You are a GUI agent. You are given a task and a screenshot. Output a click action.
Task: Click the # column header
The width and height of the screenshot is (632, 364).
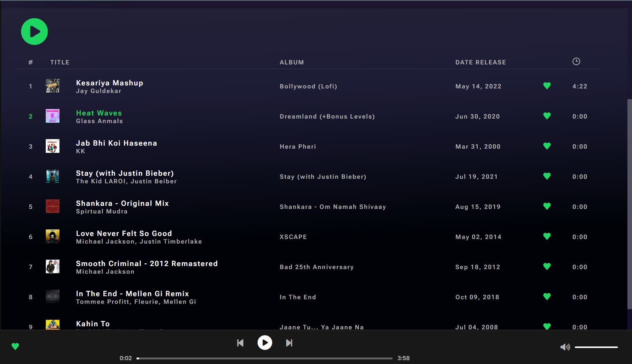pos(31,62)
